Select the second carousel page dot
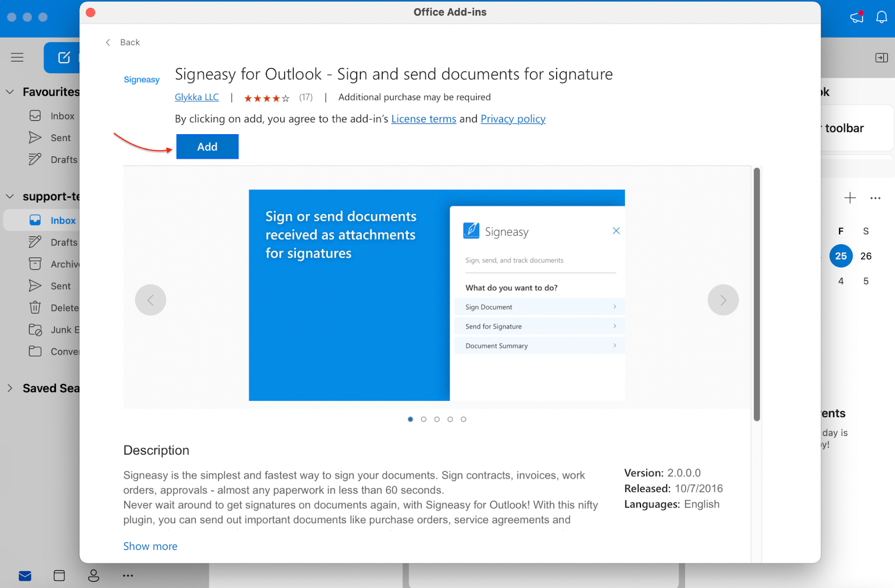The height and width of the screenshot is (588, 895). click(423, 419)
